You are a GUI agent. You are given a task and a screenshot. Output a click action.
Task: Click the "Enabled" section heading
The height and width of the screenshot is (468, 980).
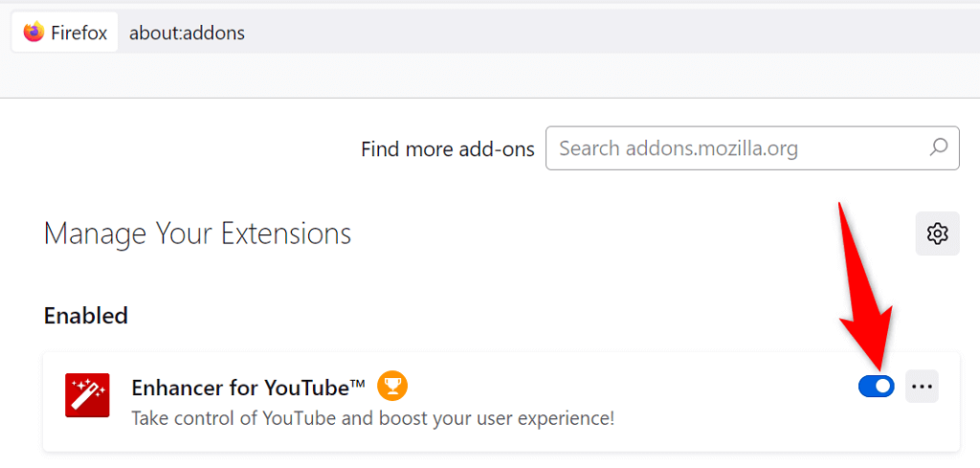[x=86, y=315]
